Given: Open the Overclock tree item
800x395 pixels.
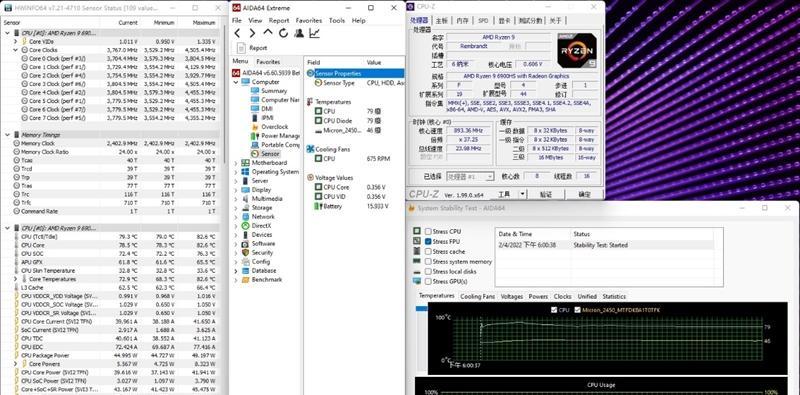Looking at the screenshot, I should point(274,127).
